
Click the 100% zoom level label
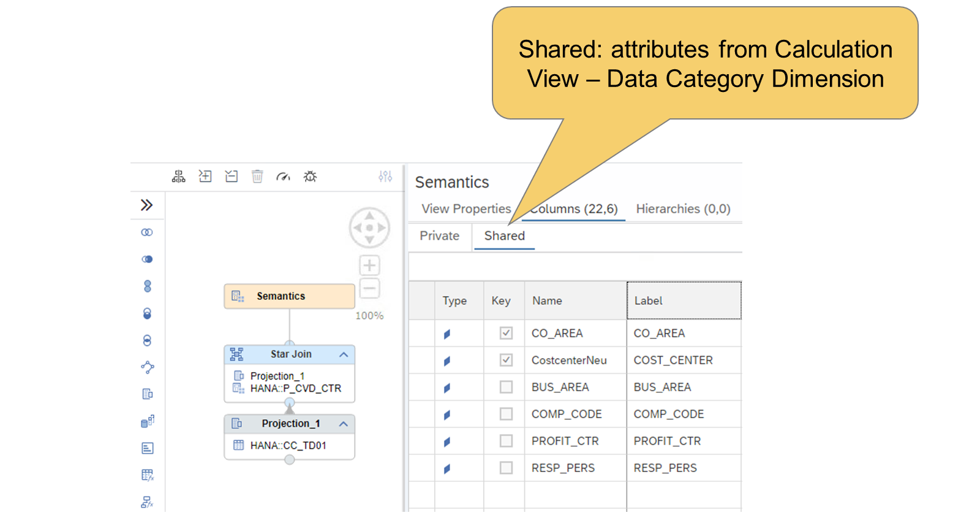(369, 316)
